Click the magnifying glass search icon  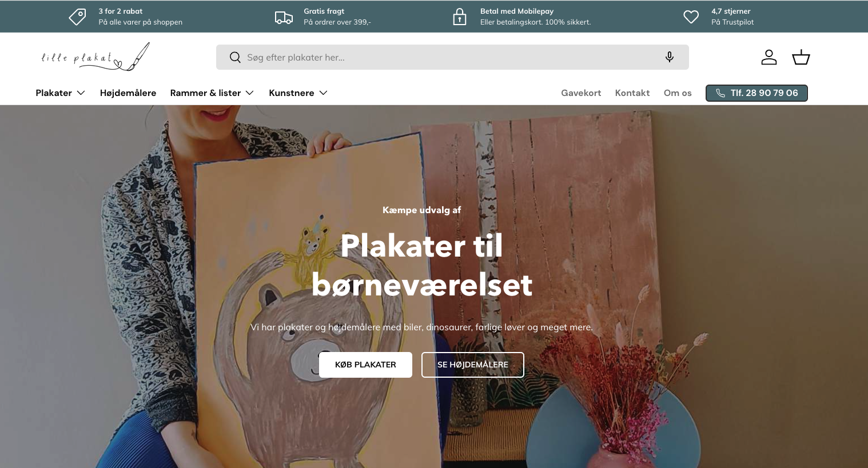tap(235, 57)
